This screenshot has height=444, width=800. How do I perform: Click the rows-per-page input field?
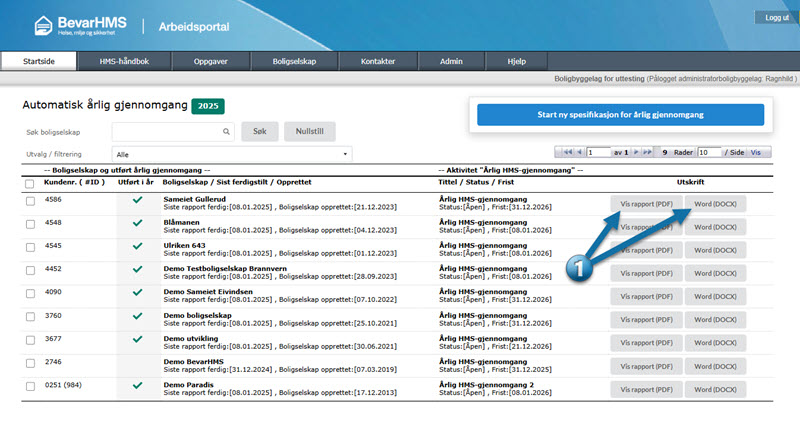point(708,153)
